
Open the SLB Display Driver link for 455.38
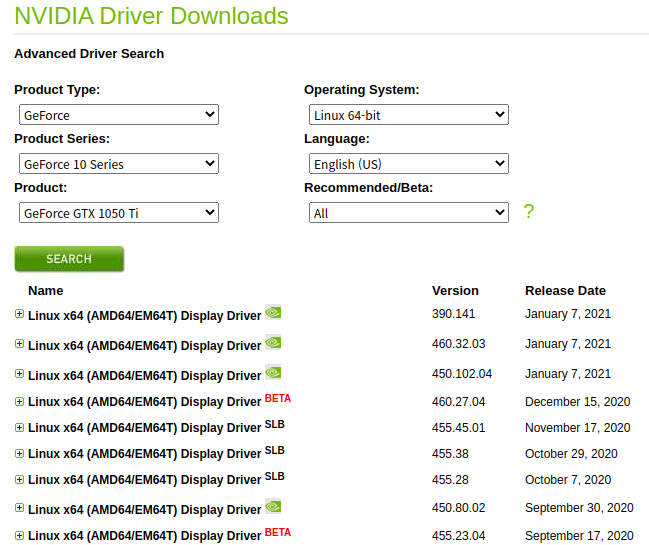click(144, 454)
